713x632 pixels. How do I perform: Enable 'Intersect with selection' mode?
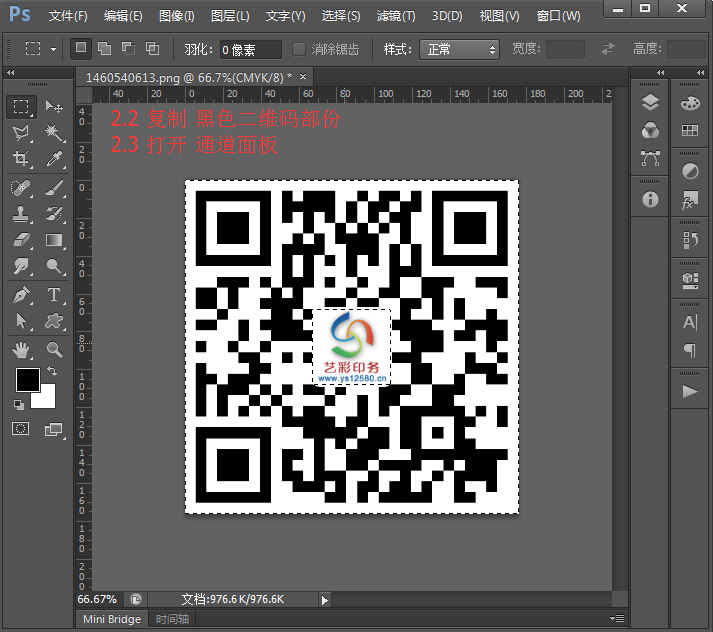[152, 48]
